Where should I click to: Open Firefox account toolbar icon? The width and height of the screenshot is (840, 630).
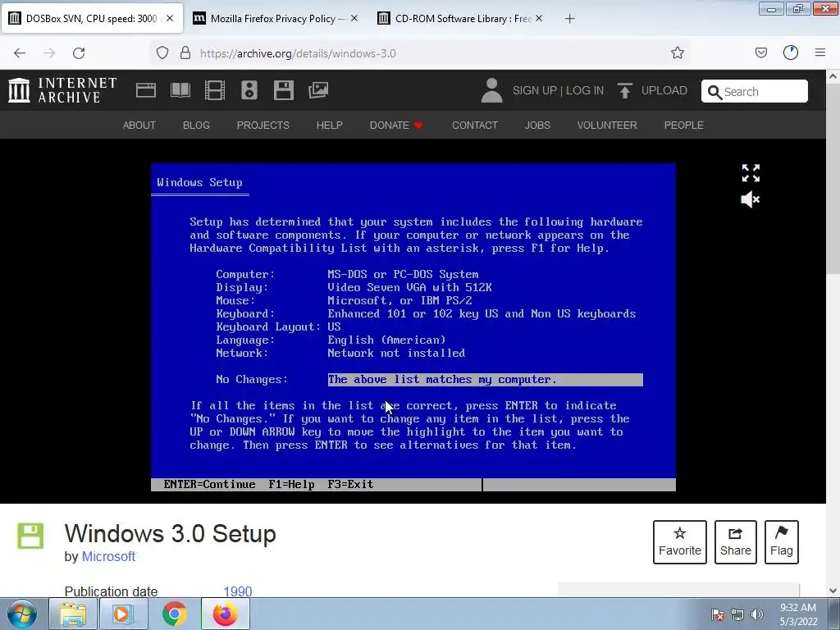[791, 52]
